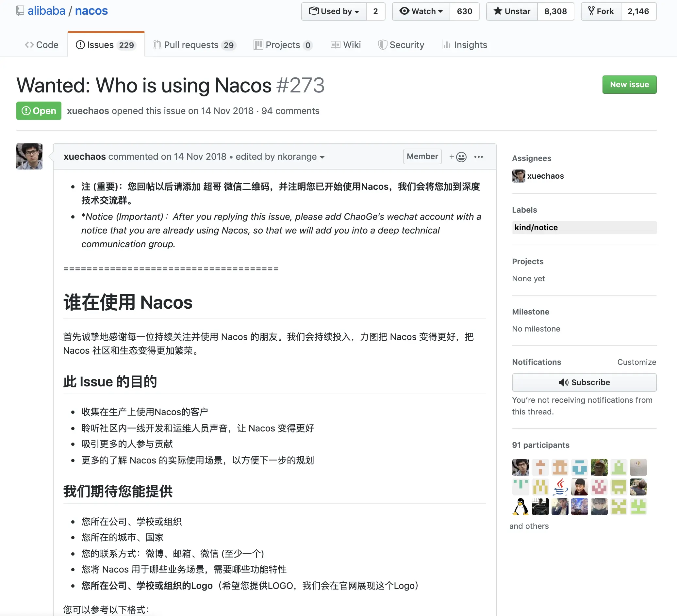This screenshot has width=677, height=616.
Task: Create a New issue
Action: pyautogui.click(x=629, y=85)
